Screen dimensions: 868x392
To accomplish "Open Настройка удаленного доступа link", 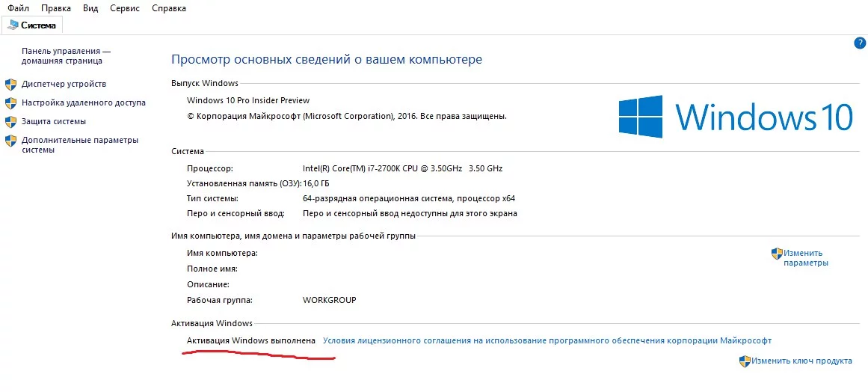I will click(x=84, y=103).
